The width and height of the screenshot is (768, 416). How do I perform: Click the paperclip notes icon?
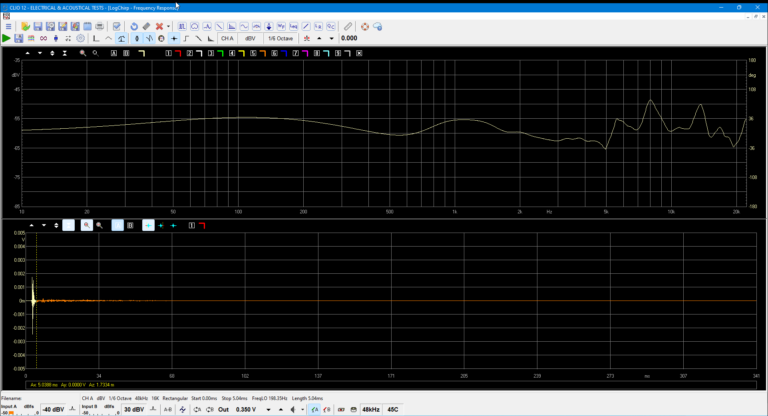347,26
